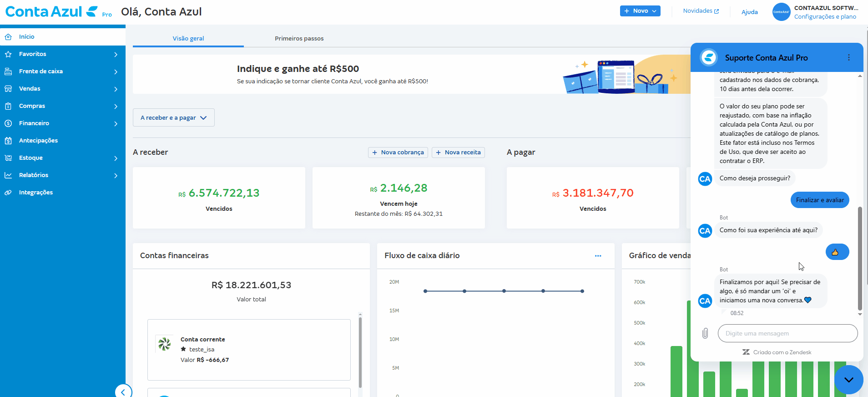Click the Finalizar e avaliar chat bubble
The width and height of the screenshot is (868, 397).
[820, 200]
